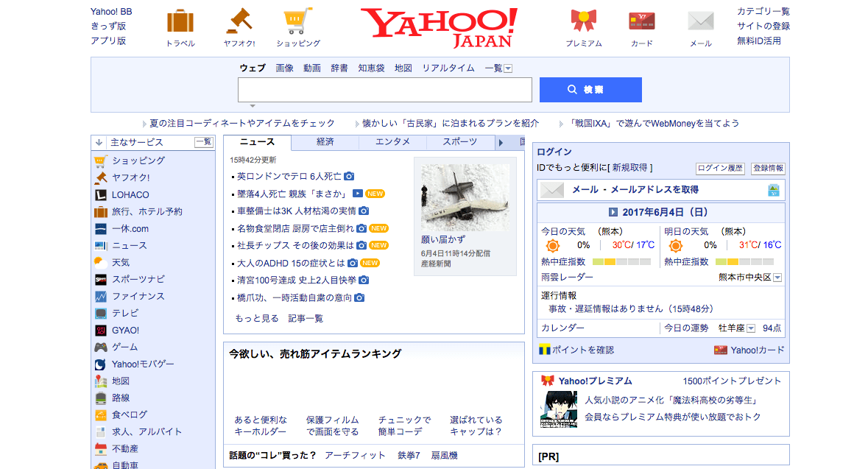Click the 路線 train icon in sidebar
Viewport: 868px width, 469px height.
click(x=101, y=398)
